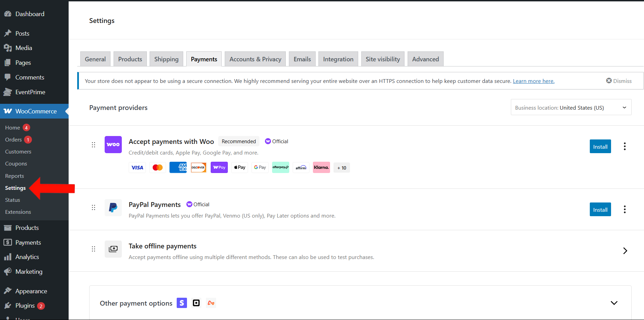Click the orange icon after Square
The image size is (644, 320).
click(x=211, y=303)
